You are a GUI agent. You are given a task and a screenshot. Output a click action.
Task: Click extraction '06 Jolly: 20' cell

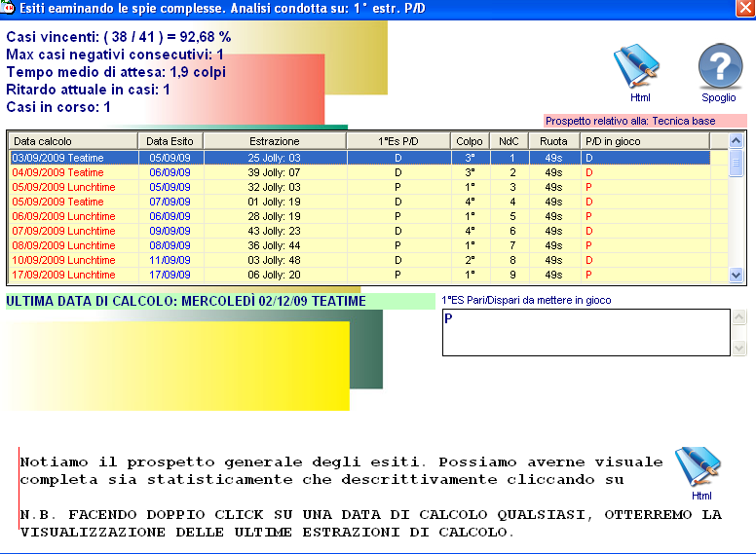pos(275,275)
